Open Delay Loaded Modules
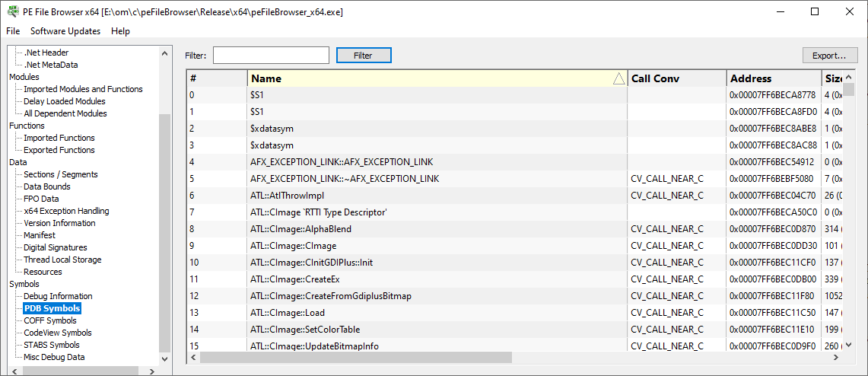Viewport: 868px width, 376px height. pyautogui.click(x=64, y=101)
